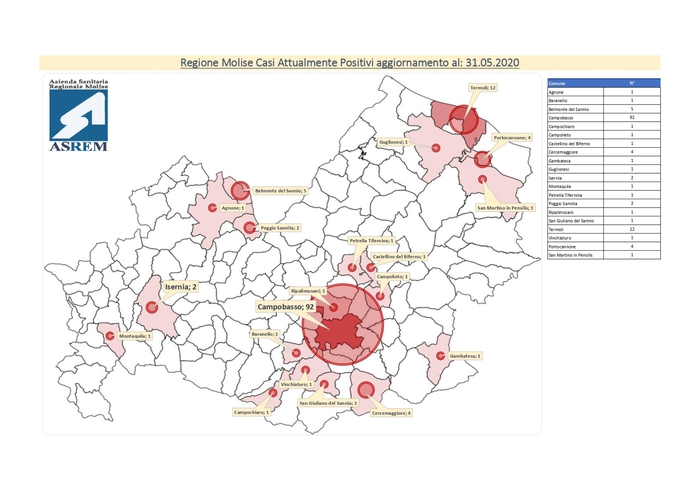Viewport: 700px width, 495px height.
Task: Click the Portocannone circle marker
Action: point(483,158)
